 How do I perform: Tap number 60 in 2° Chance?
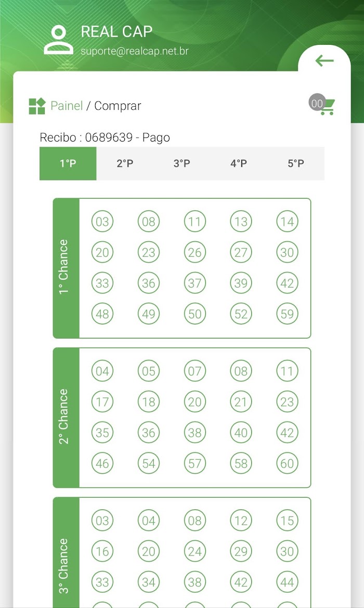(287, 463)
